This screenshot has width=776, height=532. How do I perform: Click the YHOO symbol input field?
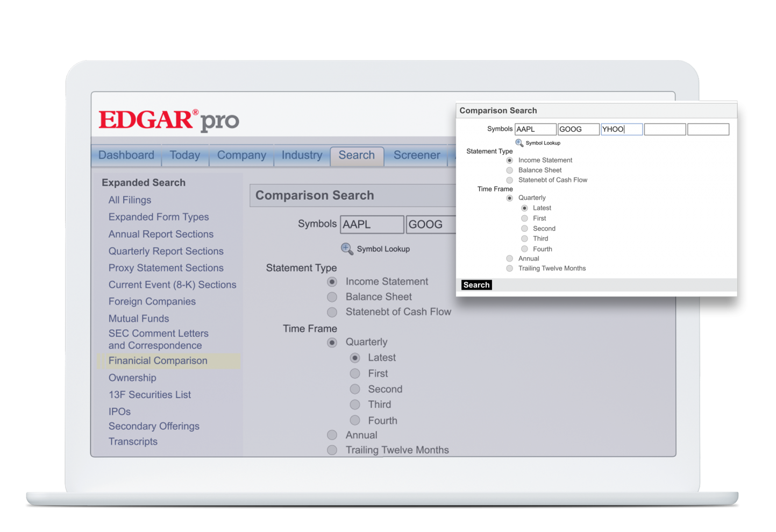coord(621,129)
